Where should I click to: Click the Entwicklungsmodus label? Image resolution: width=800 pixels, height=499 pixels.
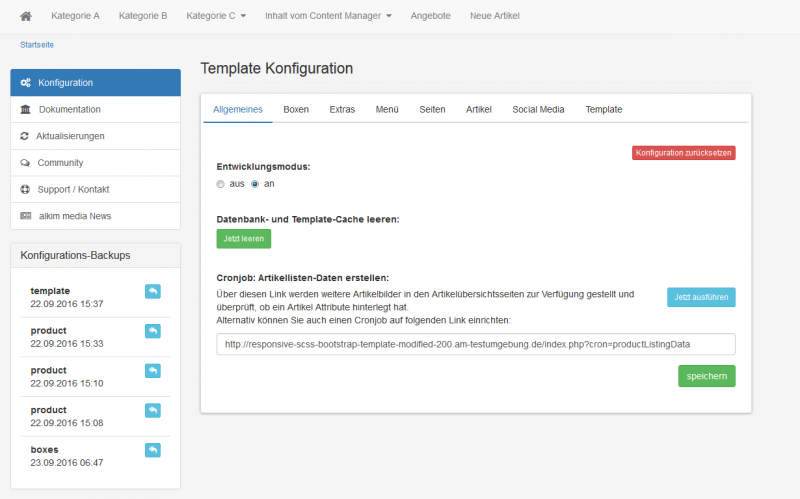point(263,167)
